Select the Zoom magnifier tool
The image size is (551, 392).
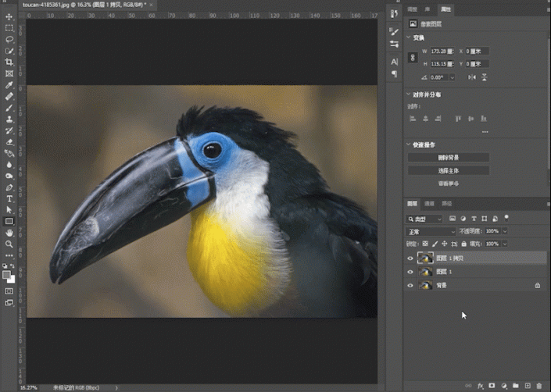click(9, 244)
